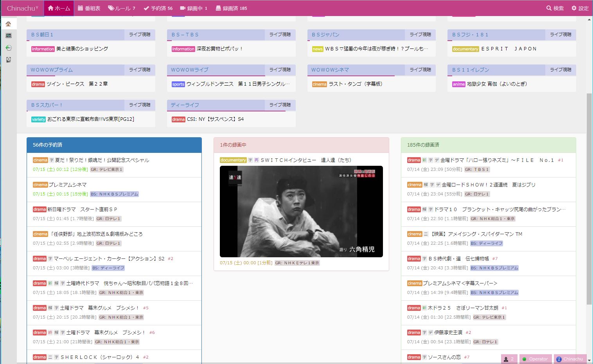The width and height of the screenshot is (593, 364).
Task: Open recorded item アメイジング・スパイダーマン TM
Action: [489, 238]
